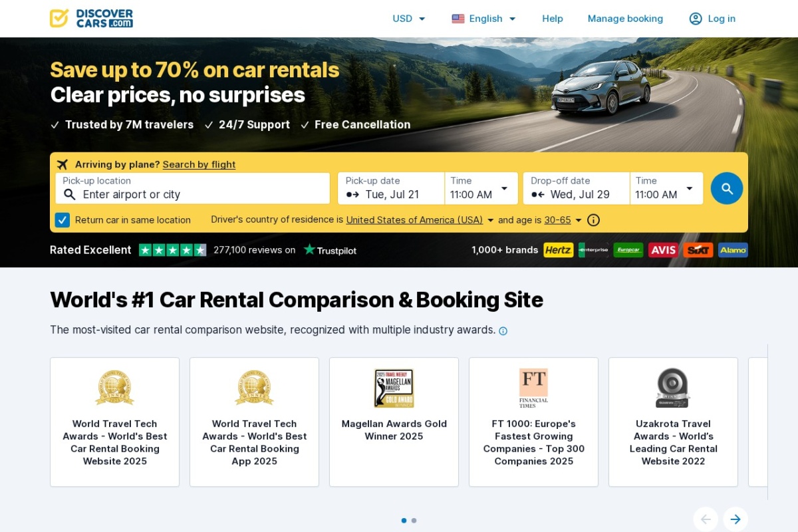Click Trusted by 7M travelers text
798x532 pixels.
[129, 124]
